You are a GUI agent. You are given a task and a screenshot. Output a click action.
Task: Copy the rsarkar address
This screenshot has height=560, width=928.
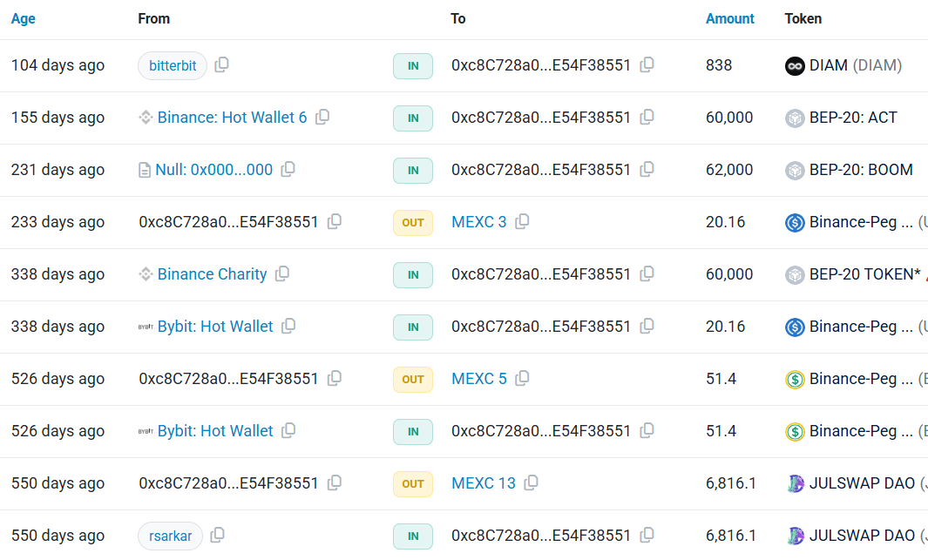(x=218, y=535)
